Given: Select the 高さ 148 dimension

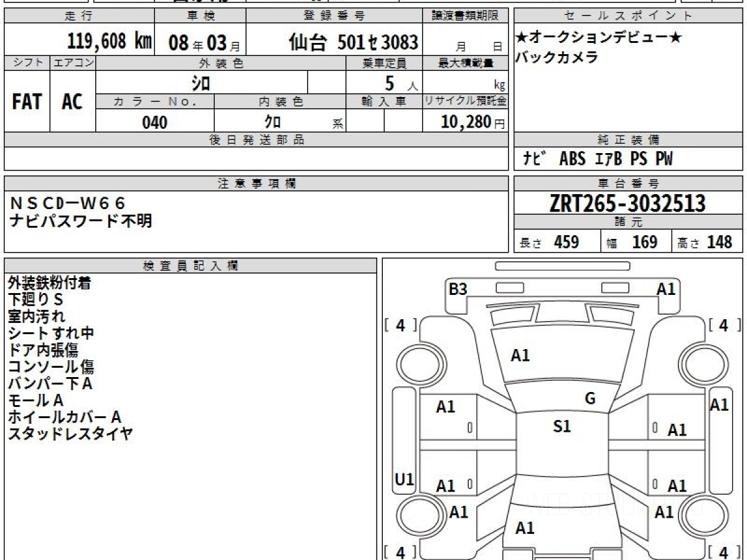Looking at the screenshot, I should coord(705,242).
